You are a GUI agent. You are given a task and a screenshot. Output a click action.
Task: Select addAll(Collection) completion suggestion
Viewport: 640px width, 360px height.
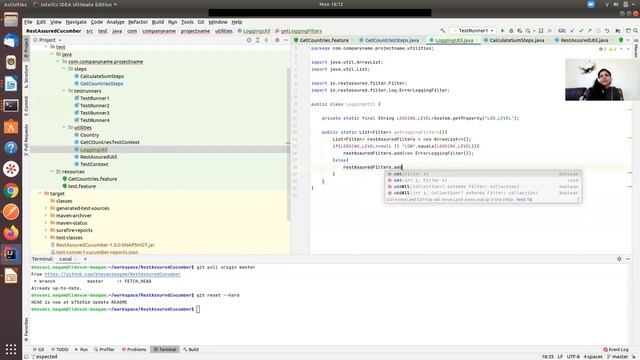point(483,187)
